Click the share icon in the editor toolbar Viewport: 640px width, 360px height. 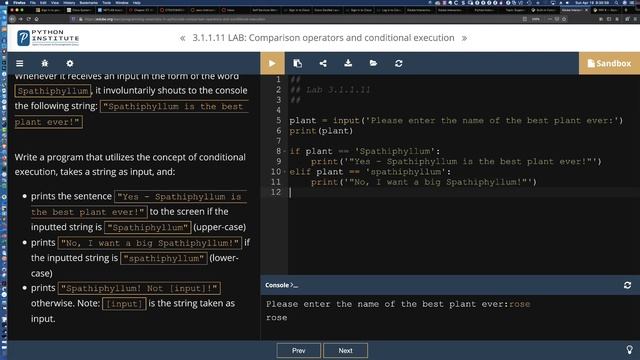pos(323,63)
